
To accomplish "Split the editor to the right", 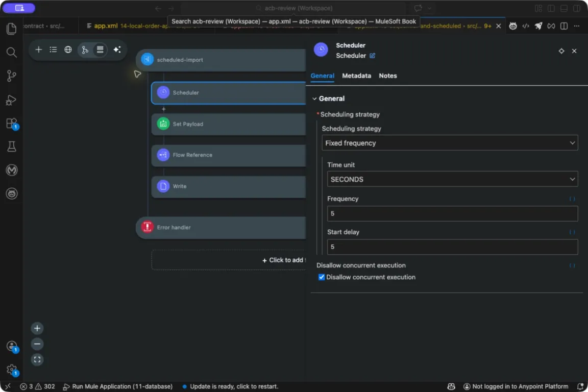I will (x=564, y=26).
